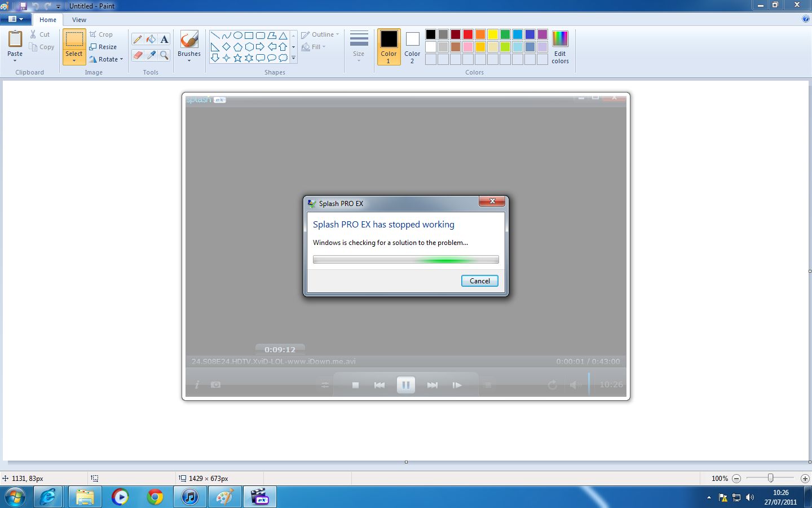Choose the Down arrow shape
The height and width of the screenshot is (508, 812).
215,58
